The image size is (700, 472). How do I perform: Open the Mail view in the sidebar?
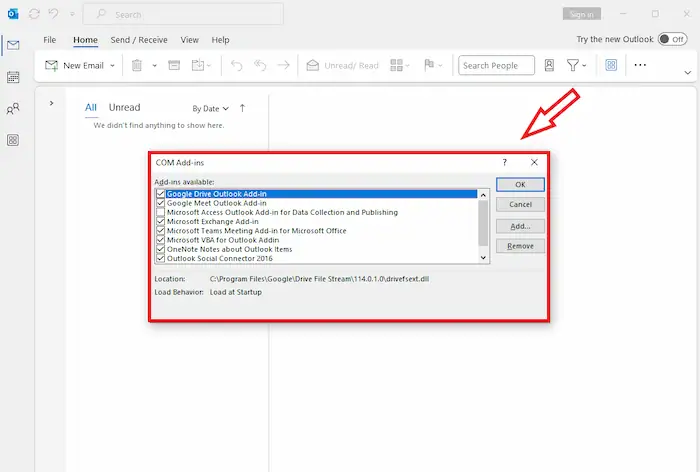tap(13, 45)
